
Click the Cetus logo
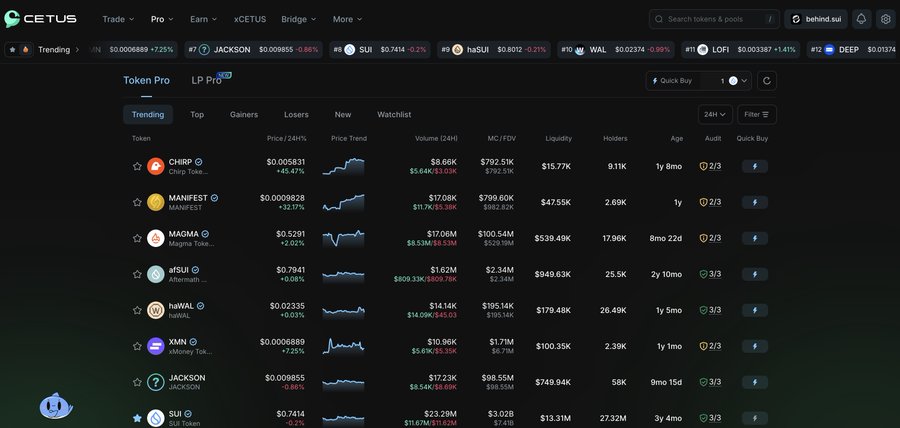click(x=40, y=19)
